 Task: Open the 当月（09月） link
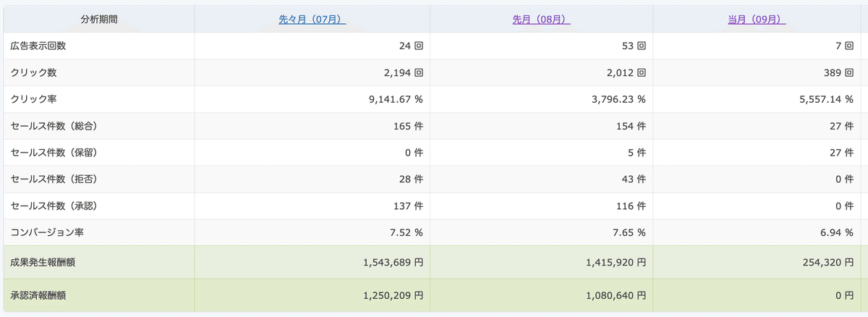[x=757, y=20]
